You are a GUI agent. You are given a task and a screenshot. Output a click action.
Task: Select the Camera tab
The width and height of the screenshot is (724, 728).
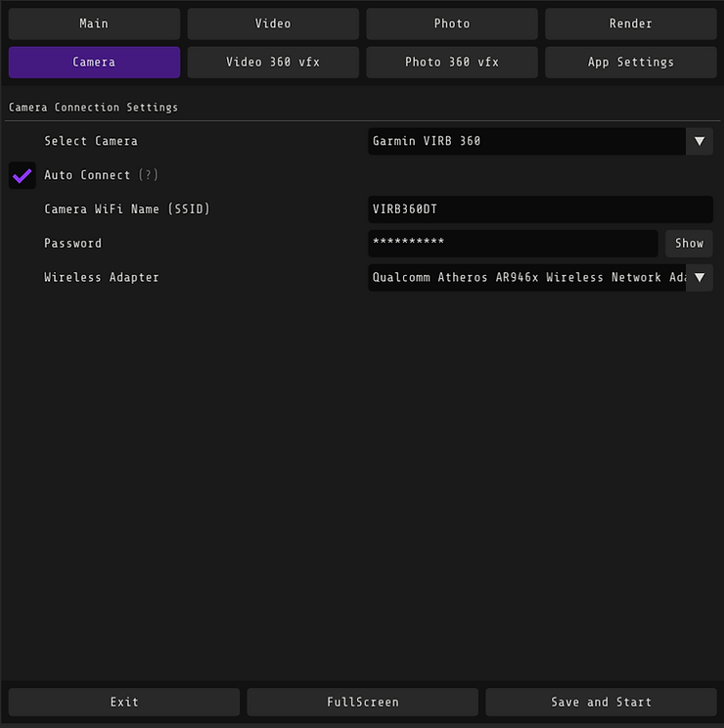coord(94,63)
